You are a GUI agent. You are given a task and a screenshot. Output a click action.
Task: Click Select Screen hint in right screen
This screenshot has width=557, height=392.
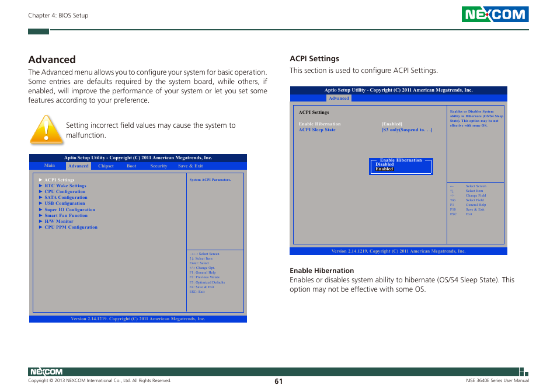click(x=476, y=186)
